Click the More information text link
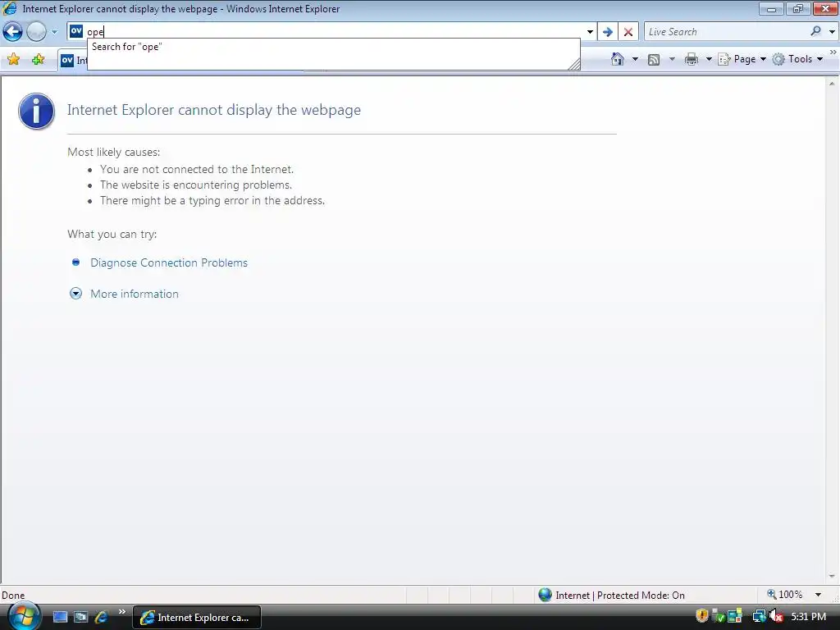The width and height of the screenshot is (840, 630). [x=135, y=294]
